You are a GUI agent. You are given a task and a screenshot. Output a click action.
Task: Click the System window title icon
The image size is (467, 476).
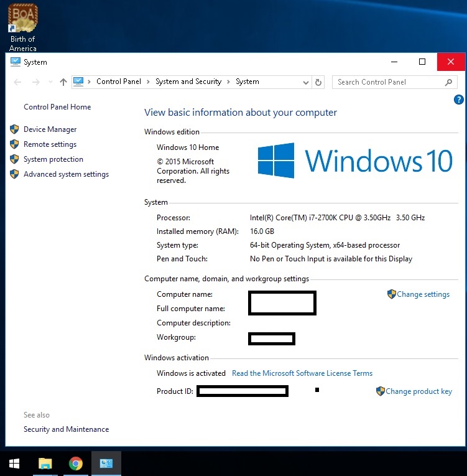(15, 62)
